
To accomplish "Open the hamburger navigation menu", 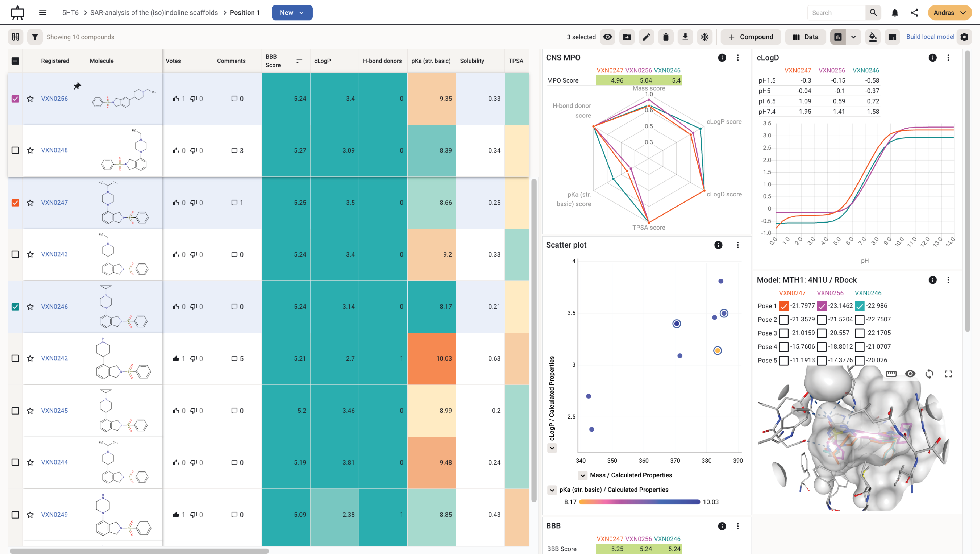I will (x=43, y=13).
